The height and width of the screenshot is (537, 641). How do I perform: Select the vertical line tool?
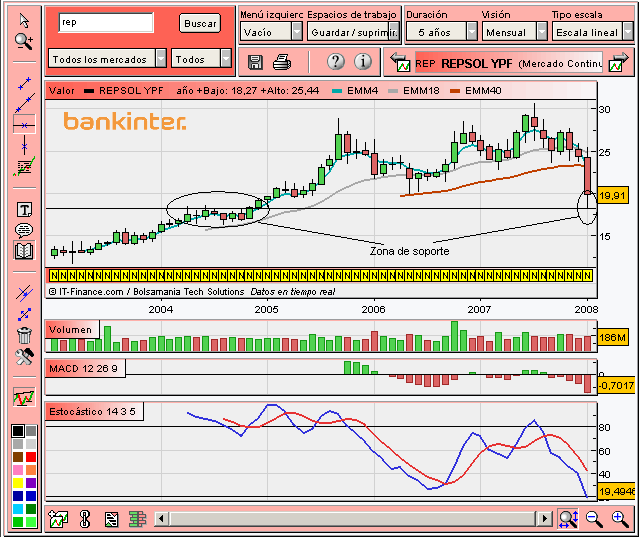25,146
